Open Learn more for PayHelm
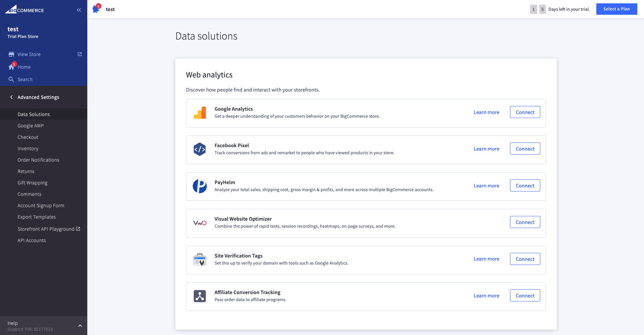The height and width of the screenshot is (335, 644). pyautogui.click(x=486, y=186)
